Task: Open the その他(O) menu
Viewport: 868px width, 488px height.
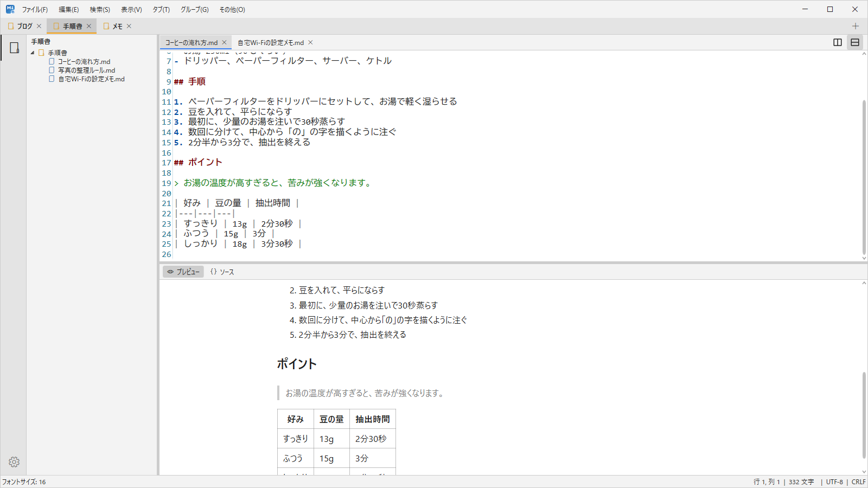Action: [232, 10]
